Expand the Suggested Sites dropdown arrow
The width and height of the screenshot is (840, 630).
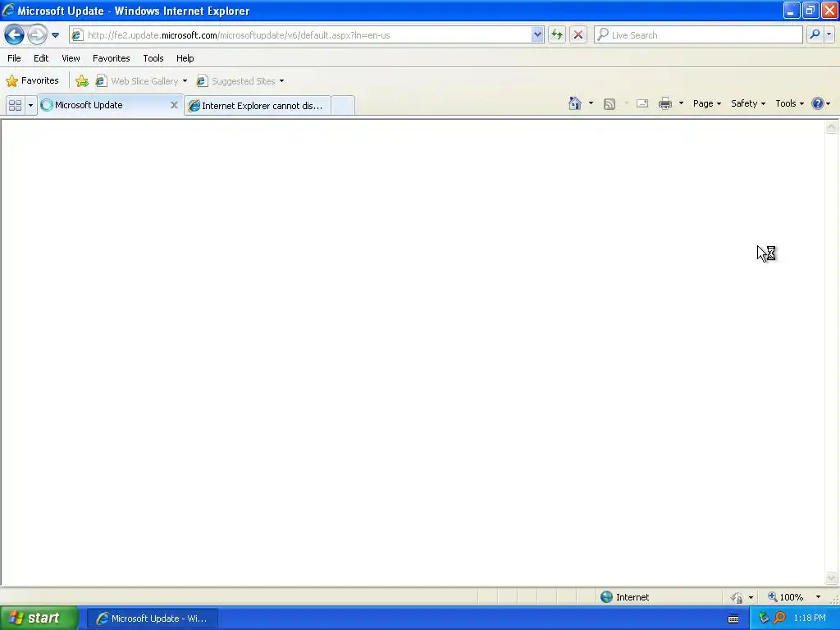coord(282,81)
